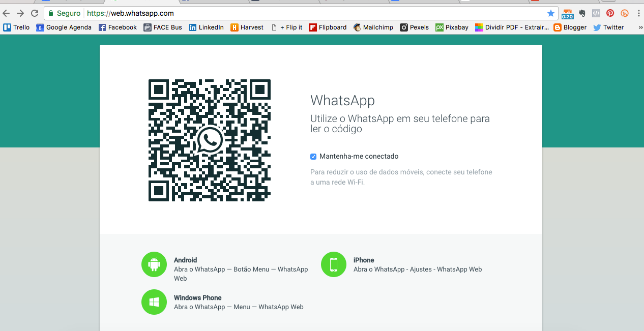Screen dimensions: 644x331
Task: Open the timer extension showing 0:20
Action: (567, 14)
